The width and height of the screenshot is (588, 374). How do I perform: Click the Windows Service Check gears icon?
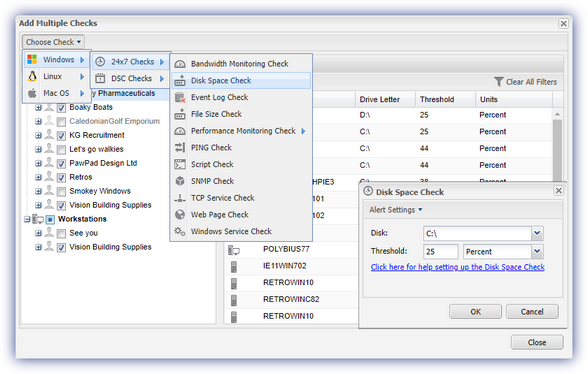(180, 231)
